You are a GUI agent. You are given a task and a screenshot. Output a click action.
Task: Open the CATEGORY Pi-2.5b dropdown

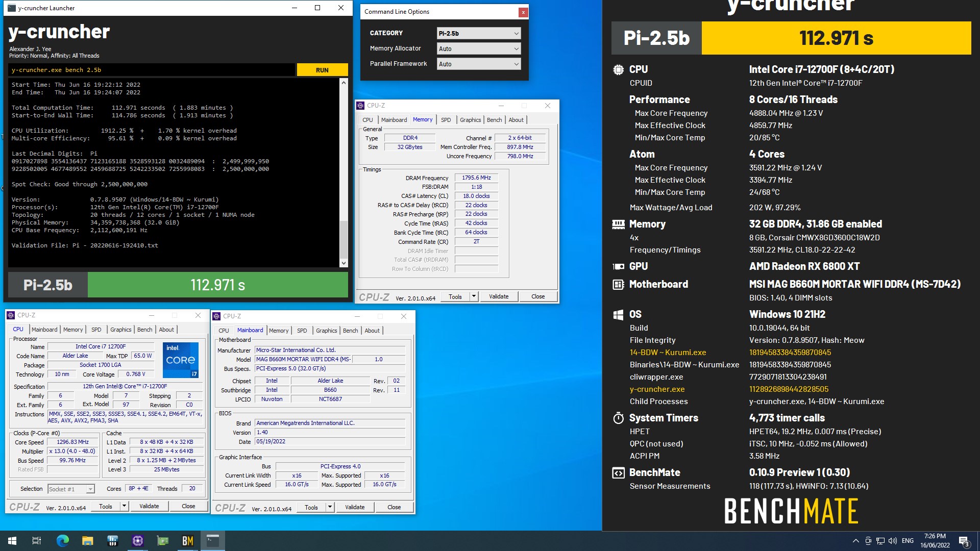pyautogui.click(x=479, y=33)
